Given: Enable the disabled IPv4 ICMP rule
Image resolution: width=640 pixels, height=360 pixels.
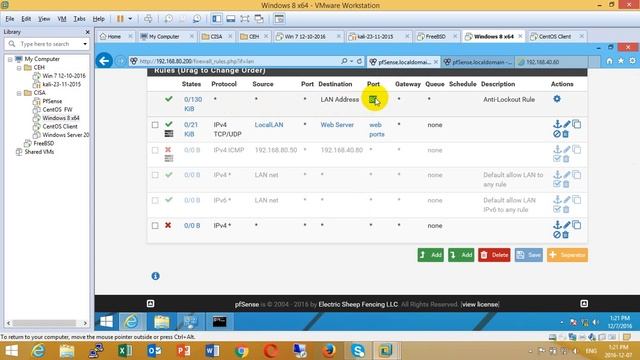Looking at the screenshot, I should click(x=557, y=159).
